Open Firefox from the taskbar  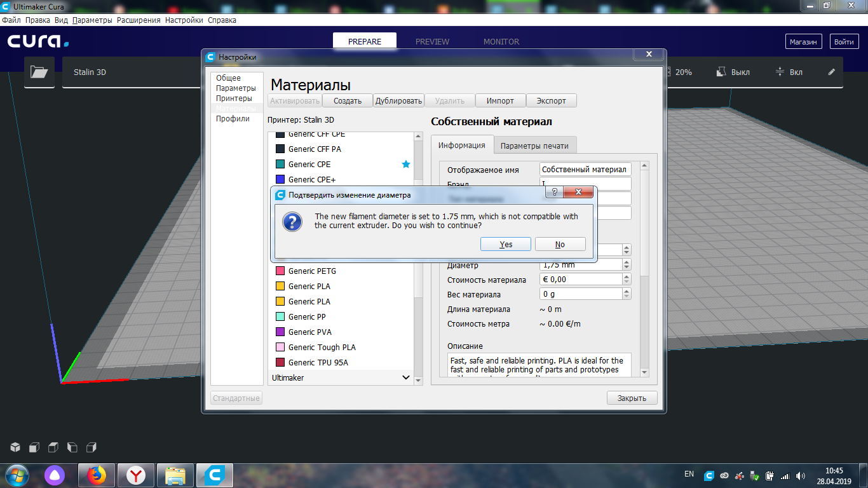(x=96, y=475)
